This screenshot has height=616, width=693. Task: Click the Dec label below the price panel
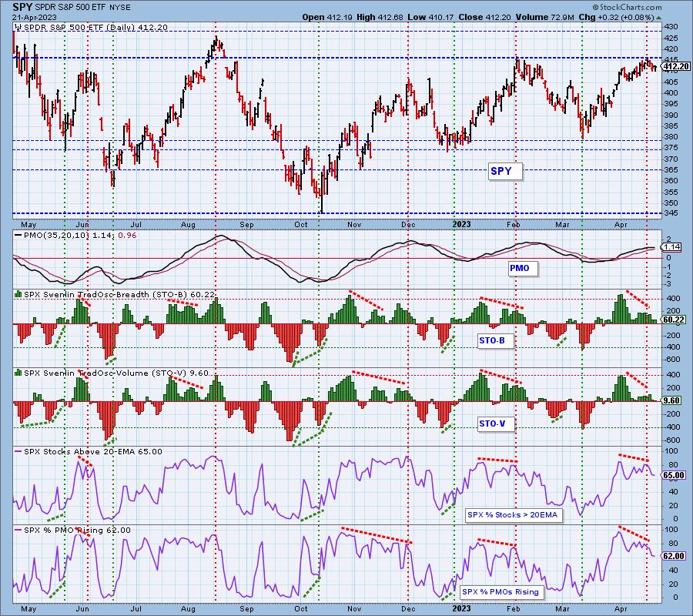tap(408, 225)
